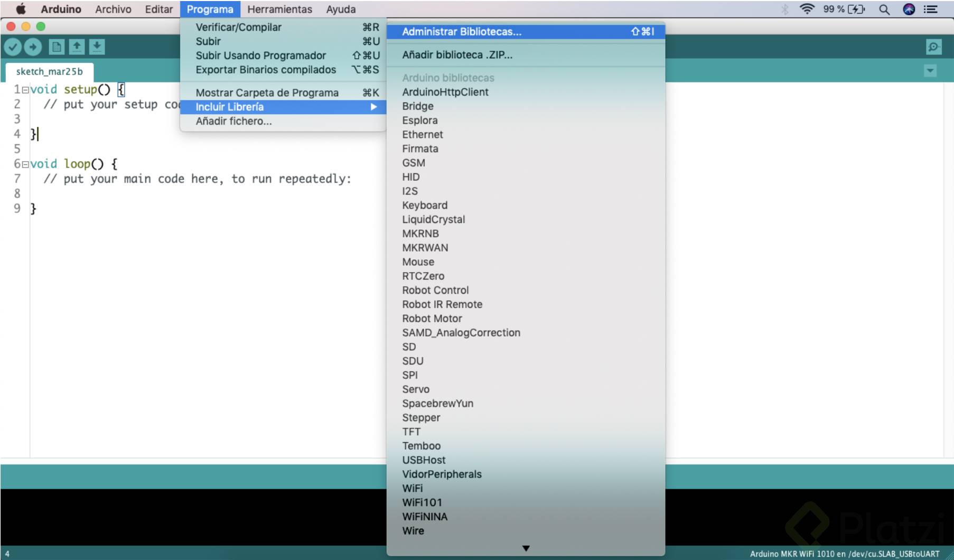This screenshot has width=954, height=560.
Task: Include the LiquidCrystal library
Action: tap(526, 220)
